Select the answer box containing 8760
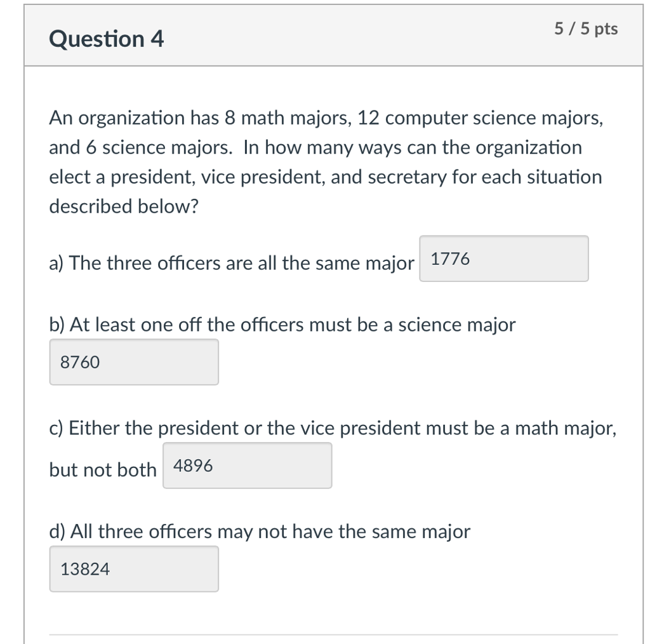Image resolution: width=650 pixels, height=644 pixels. 134,362
